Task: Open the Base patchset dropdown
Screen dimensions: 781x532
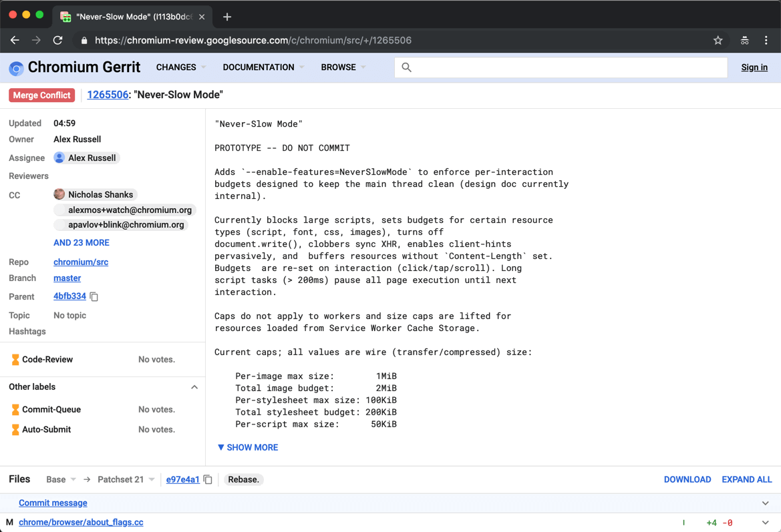Action: coord(61,479)
